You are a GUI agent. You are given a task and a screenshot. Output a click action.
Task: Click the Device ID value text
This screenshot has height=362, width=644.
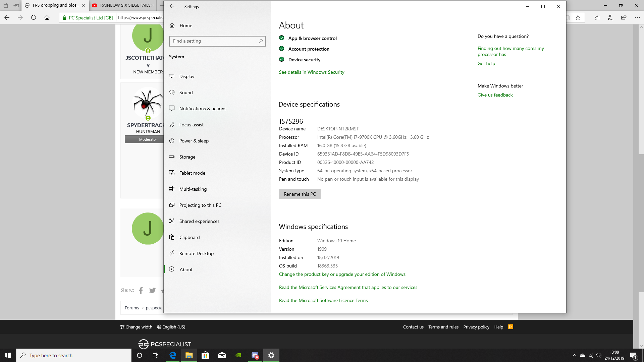click(x=363, y=154)
